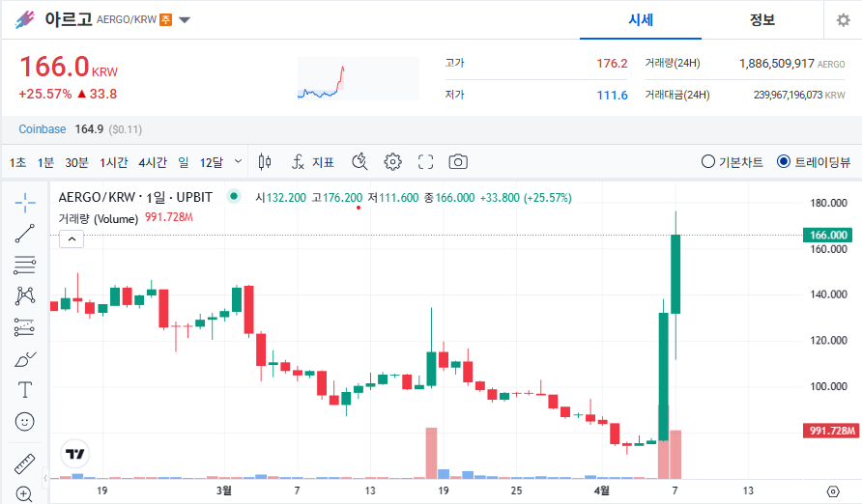The height and width of the screenshot is (504, 862).
Task: Collapse the indicator legend with chevron button
Action: 72,239
